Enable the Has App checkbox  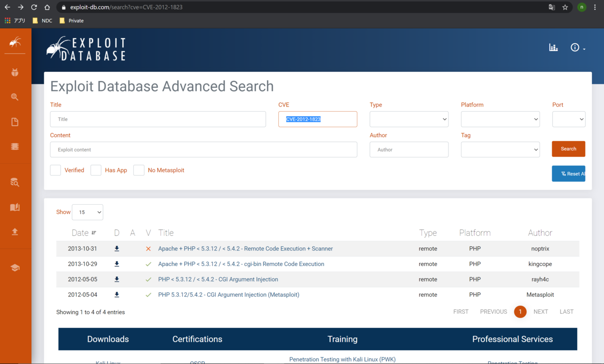96,170
